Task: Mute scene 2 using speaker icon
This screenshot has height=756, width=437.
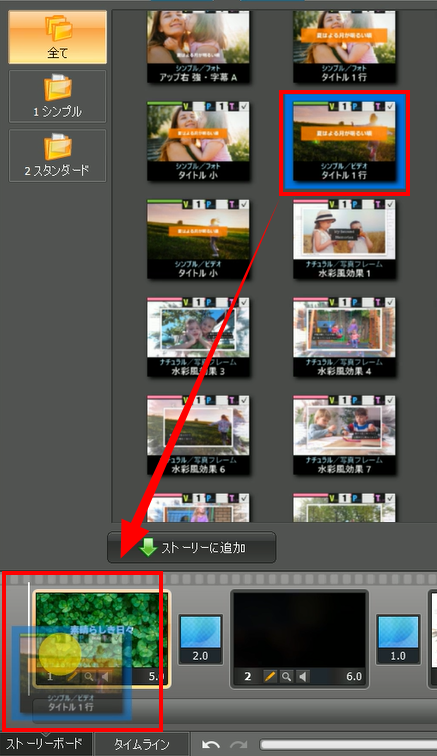Action: [302, 676]
